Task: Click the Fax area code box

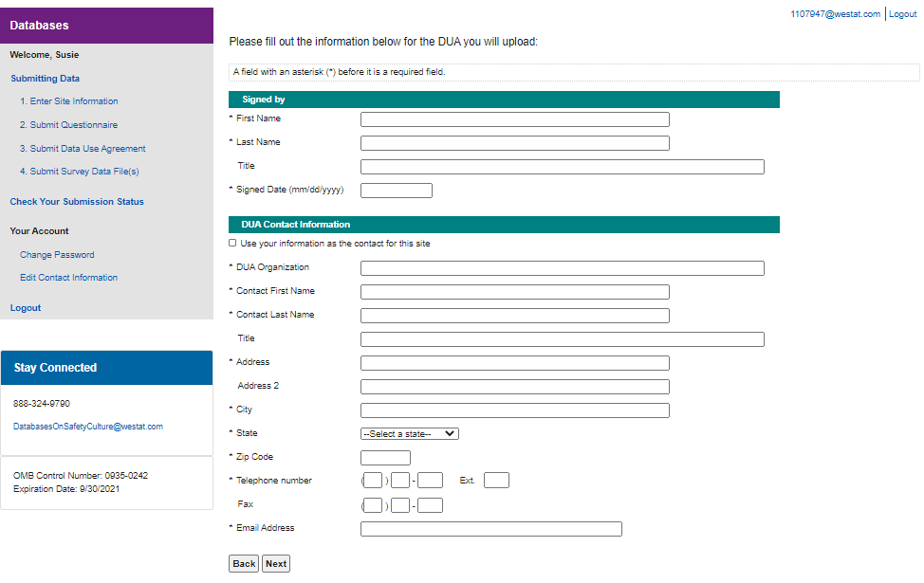Action: pos(373,505)
